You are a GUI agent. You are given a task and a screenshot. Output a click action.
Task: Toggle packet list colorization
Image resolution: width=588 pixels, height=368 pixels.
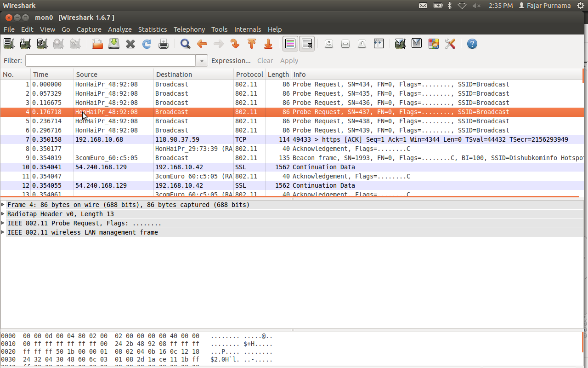pos(290,44)
